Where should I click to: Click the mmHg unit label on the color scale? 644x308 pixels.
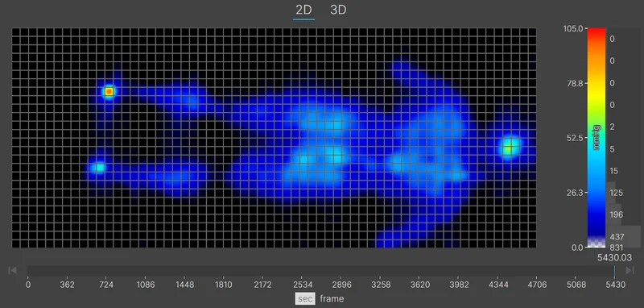coord(597,138)
